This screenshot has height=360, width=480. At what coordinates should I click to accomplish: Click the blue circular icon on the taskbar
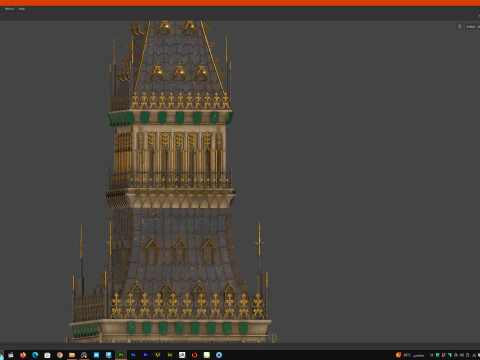(219, 355)
